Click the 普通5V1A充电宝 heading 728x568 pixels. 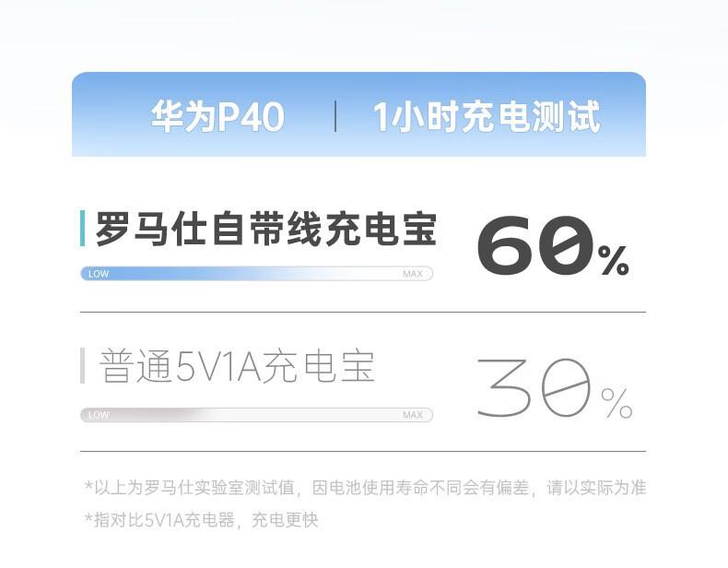[x=237, y=366]
